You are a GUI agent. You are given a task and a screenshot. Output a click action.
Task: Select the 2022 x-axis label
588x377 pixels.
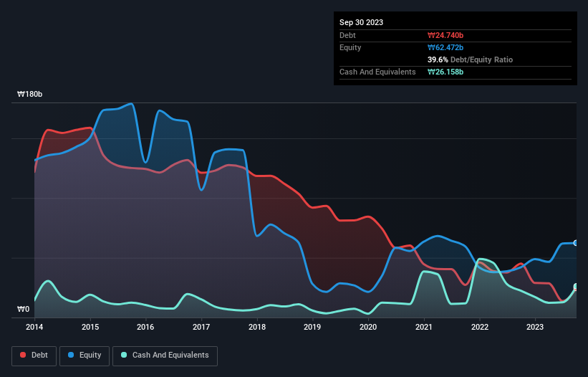point(480,327)
